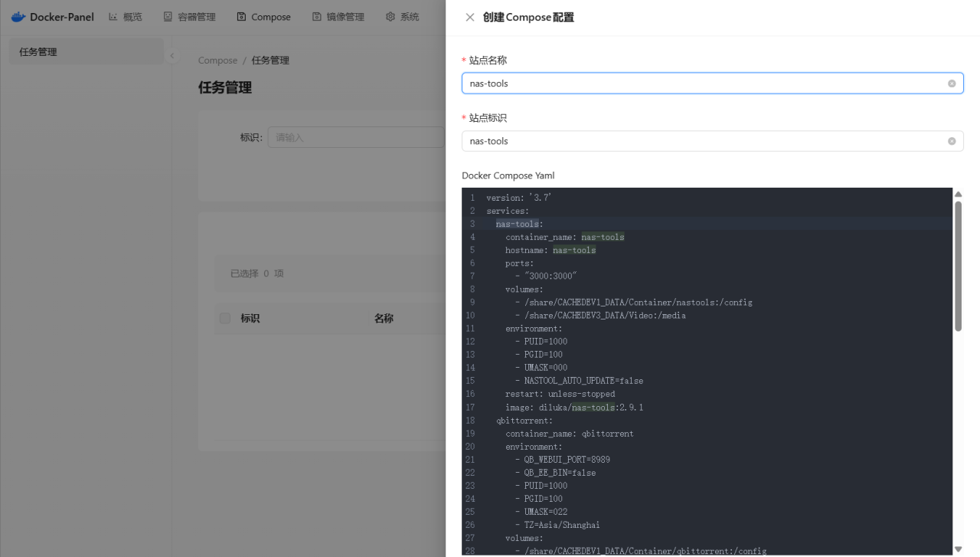Open the 镜像管理 menu item
The height and width of the screenshot is (557, 980).
[338, 17]
